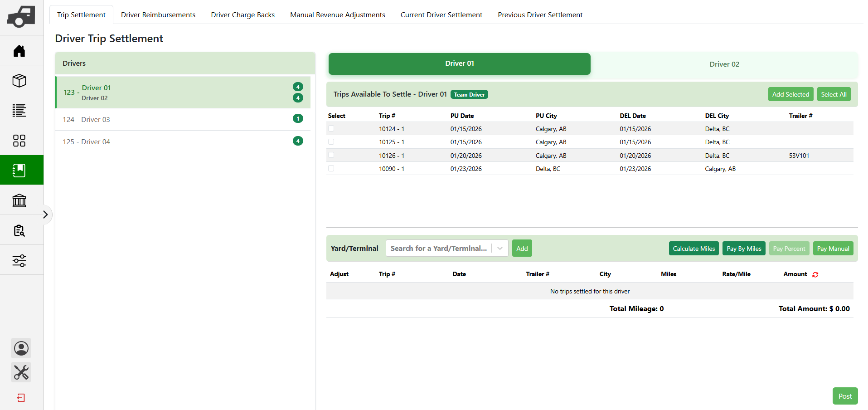Click the red refresh icon beside Amount
The width and height of the screenshot is (868, 410).
pyautogui.click(x=815, y=274)
